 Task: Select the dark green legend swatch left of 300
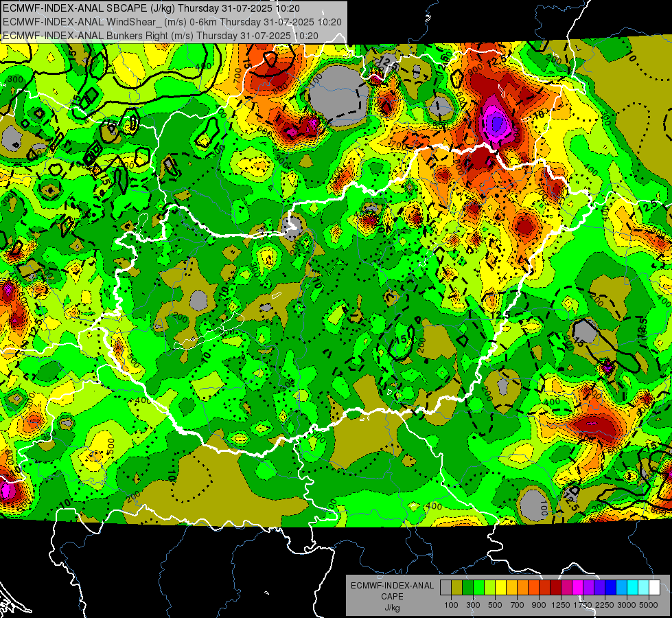click(467, 588)
